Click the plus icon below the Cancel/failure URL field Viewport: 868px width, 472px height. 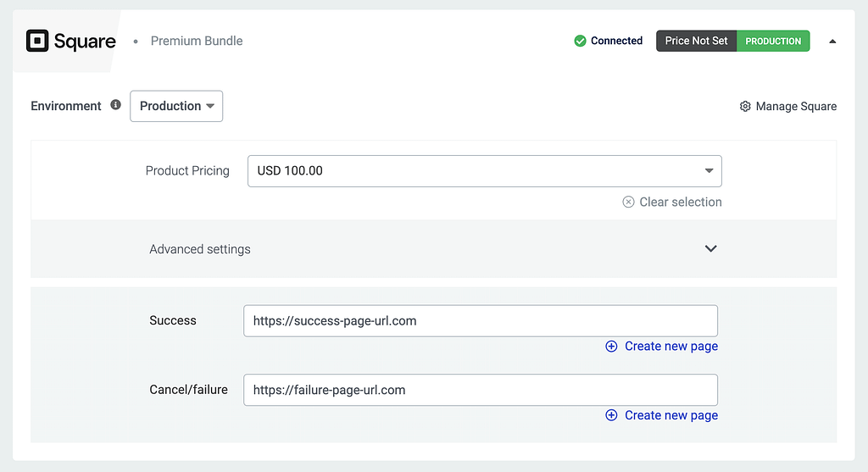[611, 415]
